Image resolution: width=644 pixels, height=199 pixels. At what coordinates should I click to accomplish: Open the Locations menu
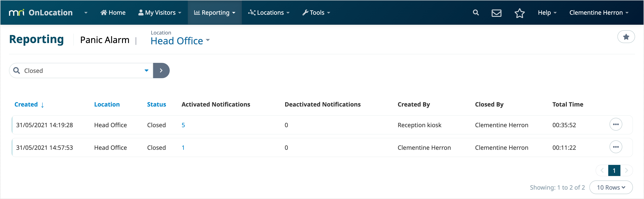coord(269,13)
